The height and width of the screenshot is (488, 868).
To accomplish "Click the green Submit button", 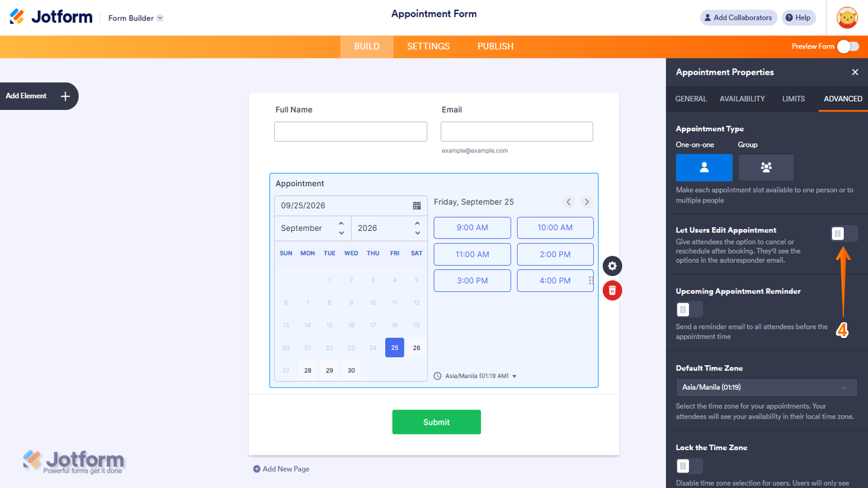I will click(x=436, y=422).
